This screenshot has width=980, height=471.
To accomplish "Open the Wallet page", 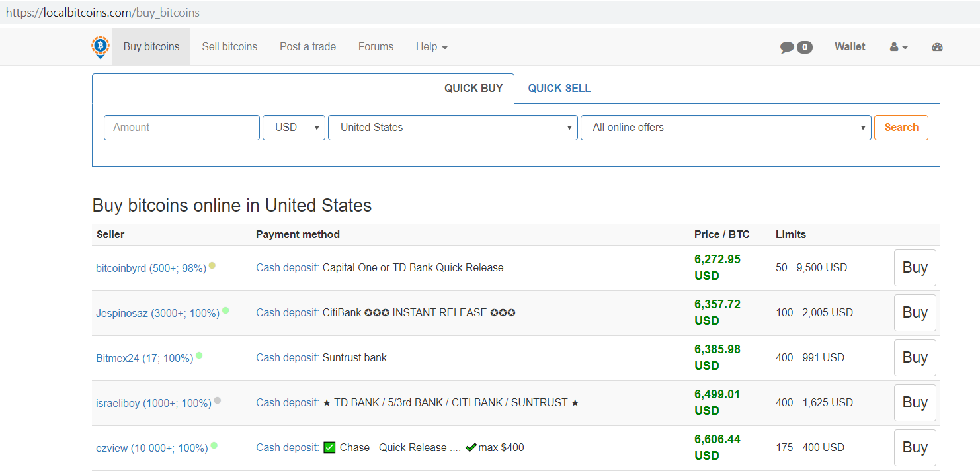I will click(850, 47).
